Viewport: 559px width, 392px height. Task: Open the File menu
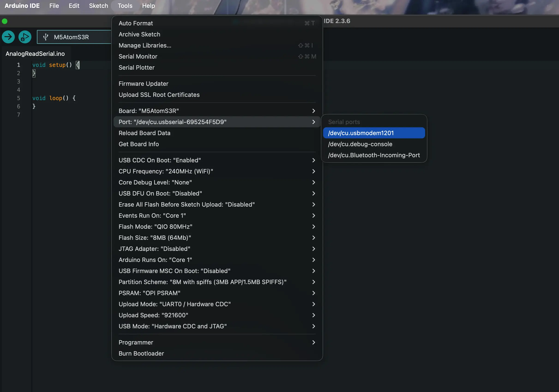tap(54, 6)
